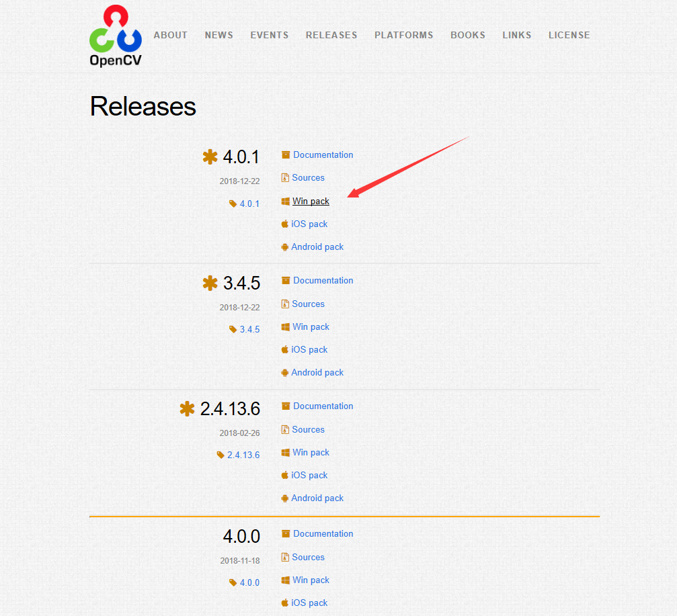The height and width of the screenshot is (616, 677).
Task: Download Win pack for 2.4.13.6
Action: (x=311, y=452)
